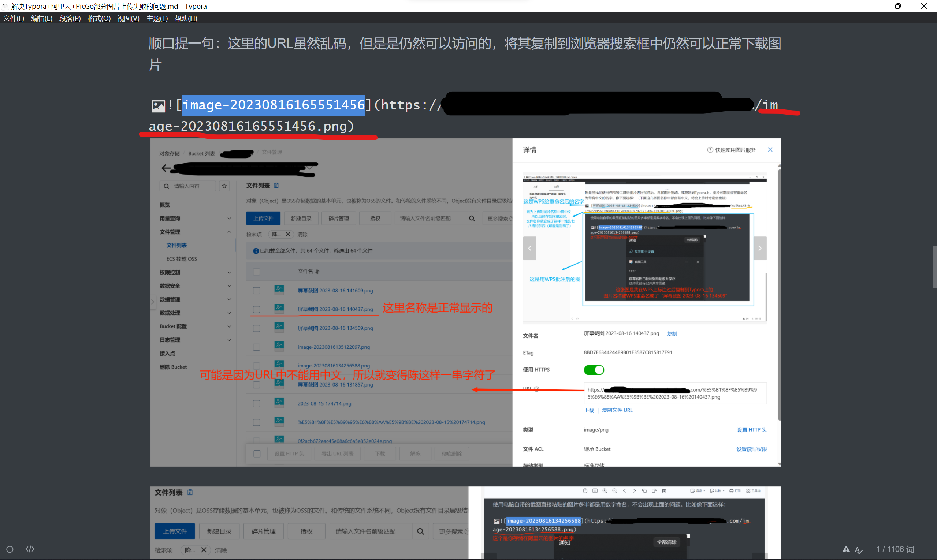This screenshot has width=937, height=560.
Task: Close the 详情 detail panel with X
Action: tap(770, 150)
